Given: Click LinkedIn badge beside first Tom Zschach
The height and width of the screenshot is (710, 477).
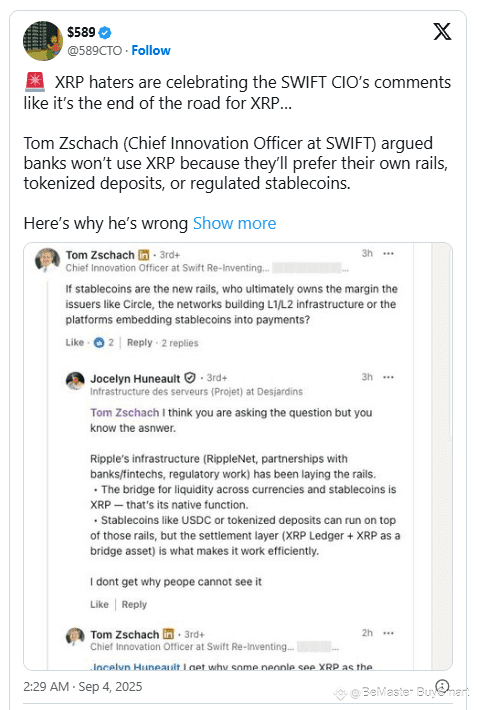Looking at the screenshot, I should (143, 255).
